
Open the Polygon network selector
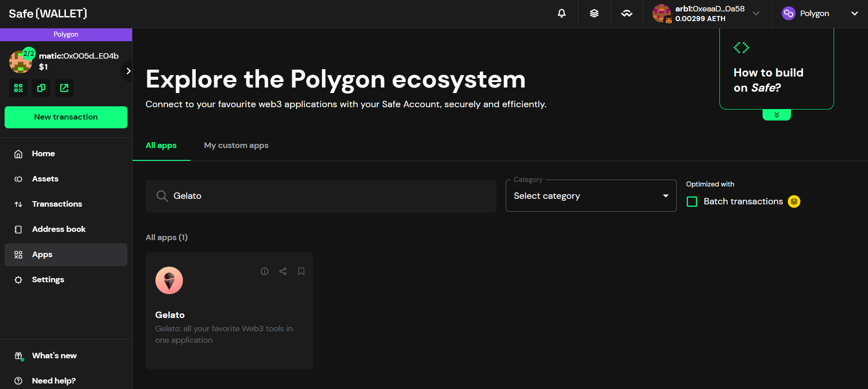[820, 14]
